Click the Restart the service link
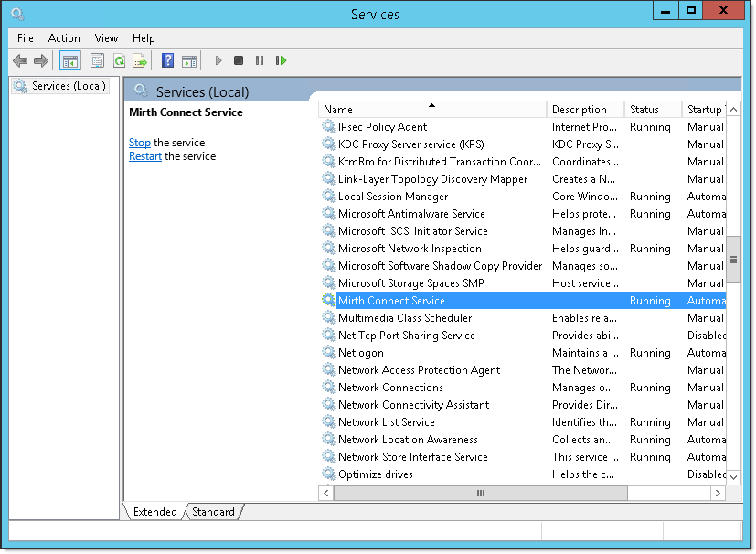756x554 pixels. pyautogui.click(x=145, y=156)
